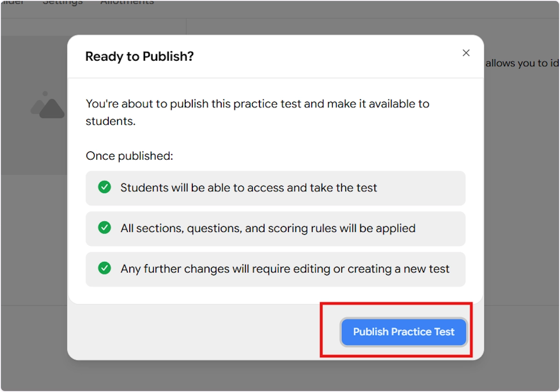Click the Ready to Publish? heading
The width and height of the screenshot is (560, 392).
pos(139,56)
